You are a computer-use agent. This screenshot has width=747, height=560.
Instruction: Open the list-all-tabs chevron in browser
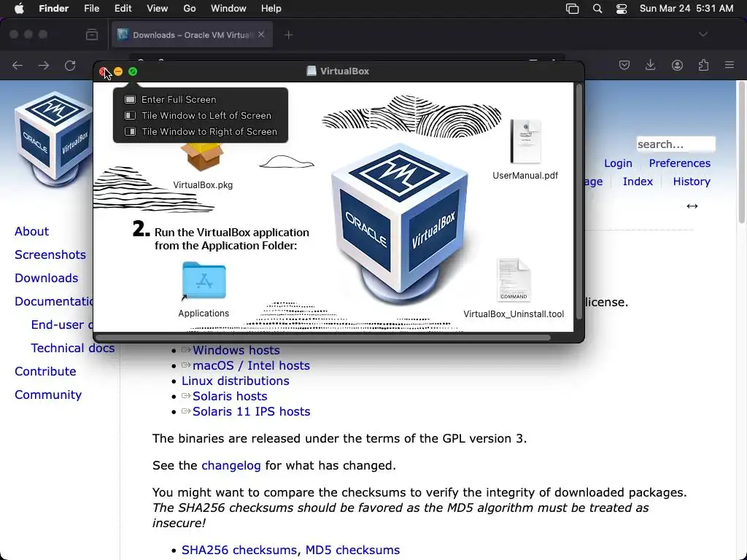click(703, 34)
